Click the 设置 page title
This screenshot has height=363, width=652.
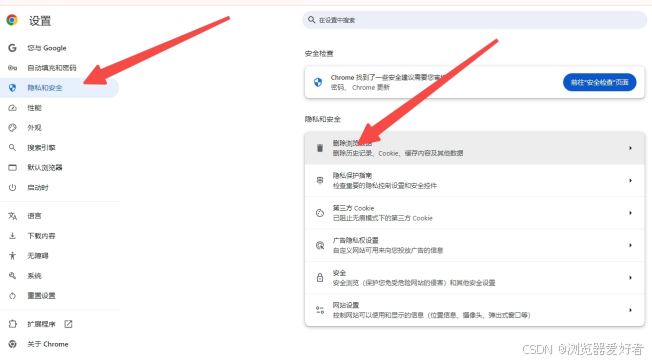40,20
